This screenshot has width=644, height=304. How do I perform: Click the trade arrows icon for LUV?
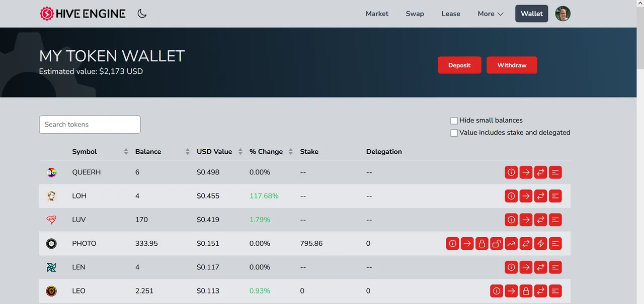click(540, 220)
